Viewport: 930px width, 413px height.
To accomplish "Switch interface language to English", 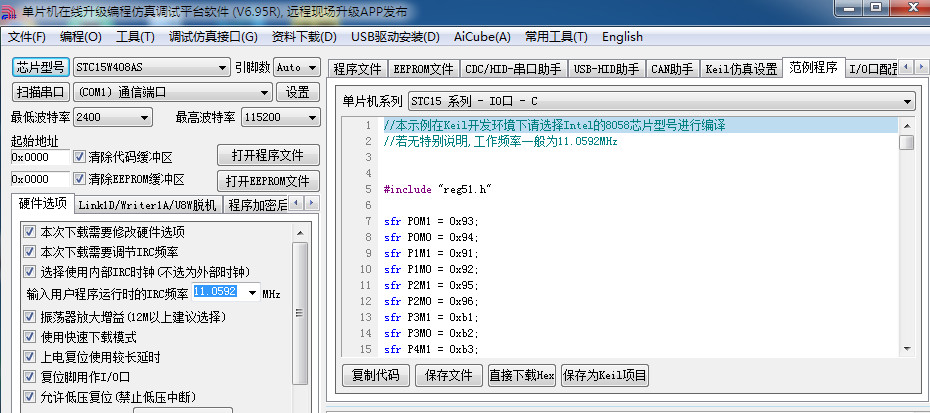I will (x=622, y=37).
